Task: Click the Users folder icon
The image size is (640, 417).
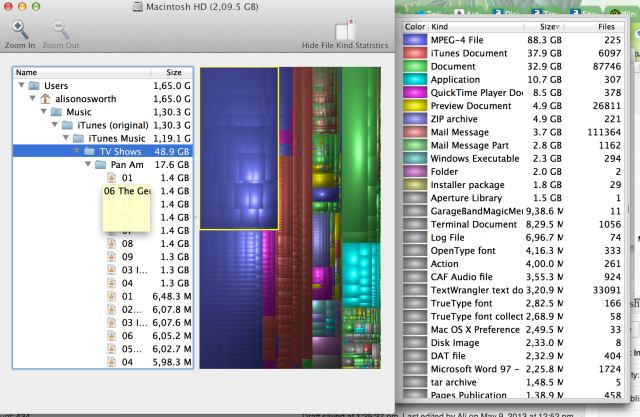Action: pos(34,86)
